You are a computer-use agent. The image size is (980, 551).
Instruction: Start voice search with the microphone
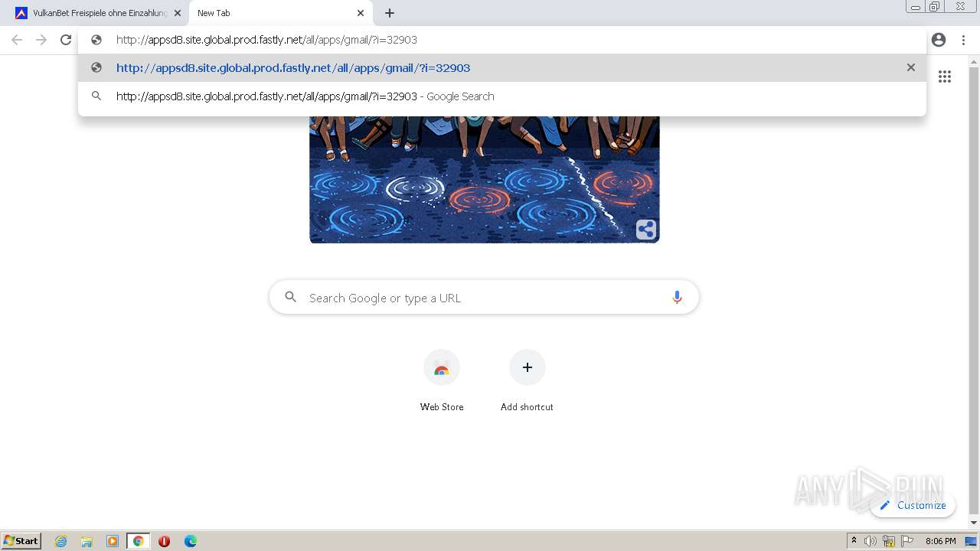pyautogui.click(x=677, y=298)
